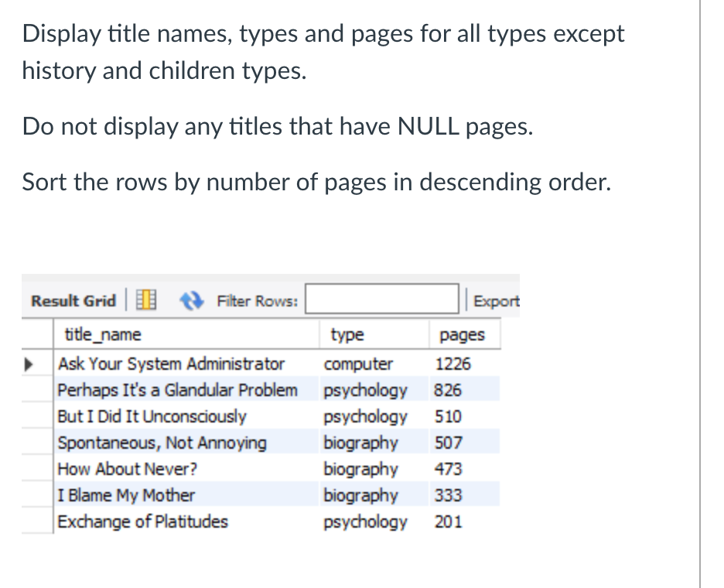Select the row Spontaneous, Not Annoying
The width and height of the screenshot is (724, 588).
(162, 443)
